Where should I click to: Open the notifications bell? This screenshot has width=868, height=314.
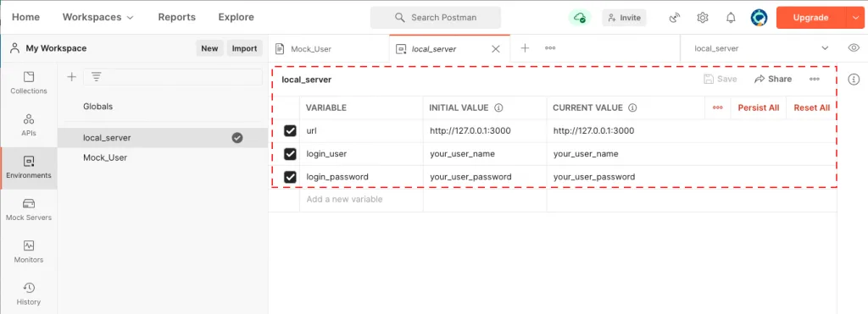(731, 18)
